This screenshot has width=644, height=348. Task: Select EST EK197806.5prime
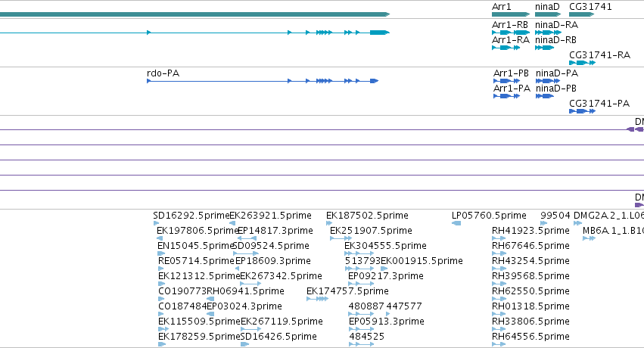[198, 231]
